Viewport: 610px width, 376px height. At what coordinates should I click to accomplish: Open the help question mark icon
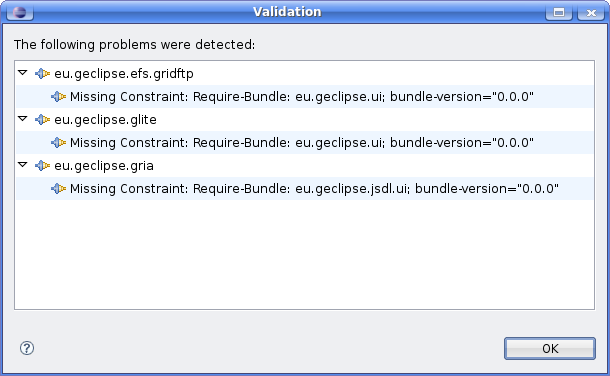click(x=27, y=348)
